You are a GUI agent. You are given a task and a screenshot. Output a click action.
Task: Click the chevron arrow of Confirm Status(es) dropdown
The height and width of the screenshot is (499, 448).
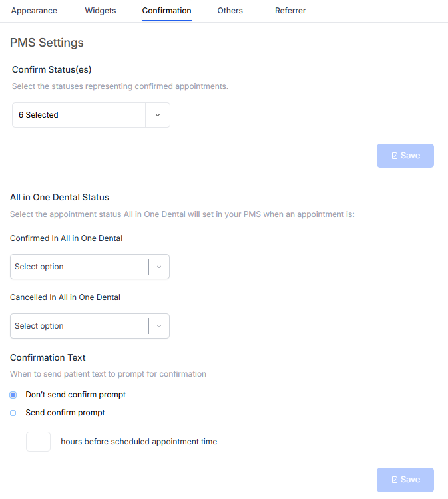coord(158,115)
